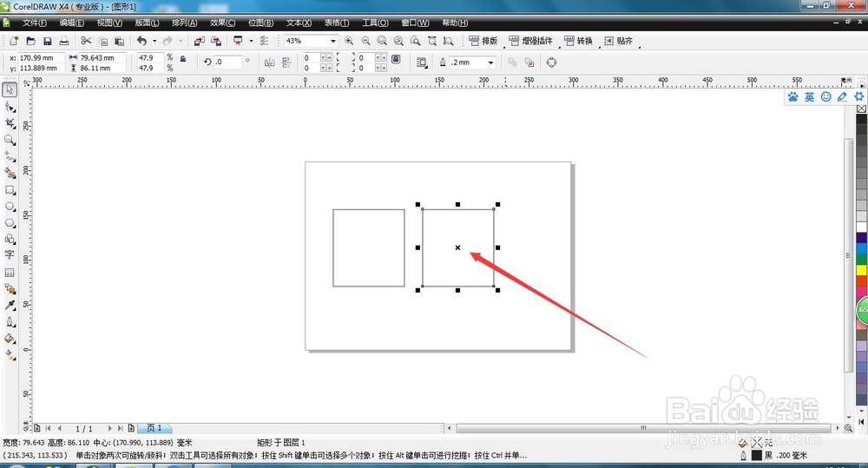Select the Basic Shapes tool
This screenshot has height=468, width=868.
coord(10,240)
